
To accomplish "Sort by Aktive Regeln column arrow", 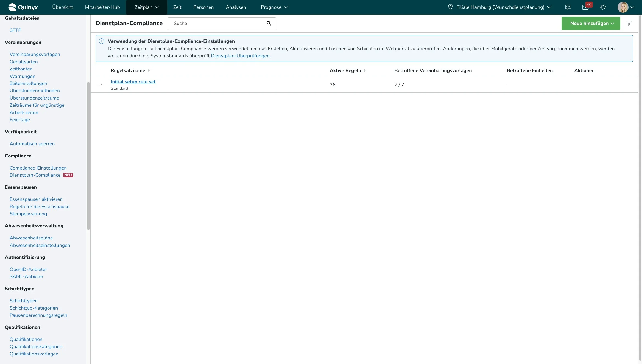I will pos(364,70).
